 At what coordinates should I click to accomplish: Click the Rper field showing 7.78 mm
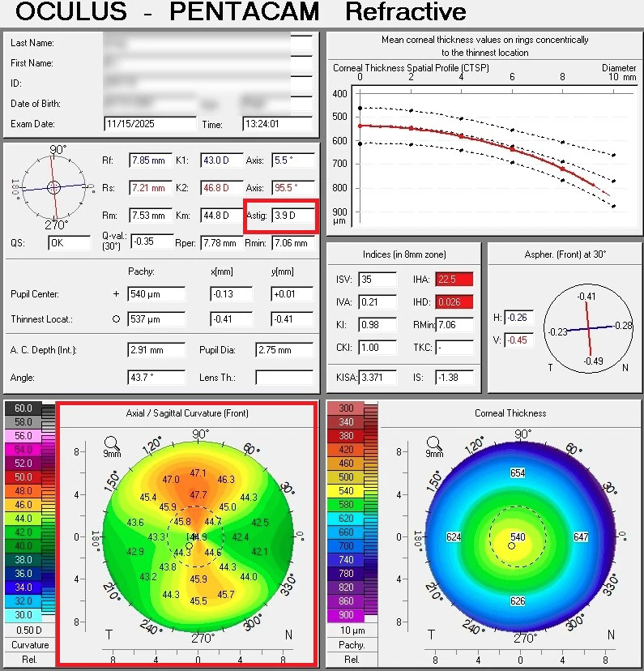221,243
